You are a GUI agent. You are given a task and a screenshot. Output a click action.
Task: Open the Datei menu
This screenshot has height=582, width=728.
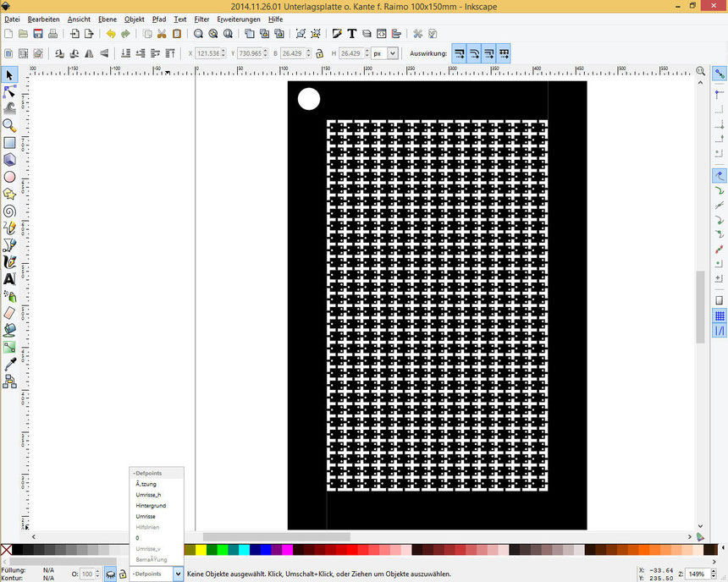click(12, 19)
